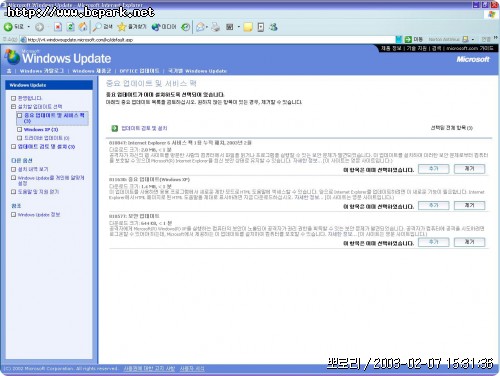
Task: Collapse the 설치할 업데이트 선택 sidebar node
Action: click(x=13, y=107)
